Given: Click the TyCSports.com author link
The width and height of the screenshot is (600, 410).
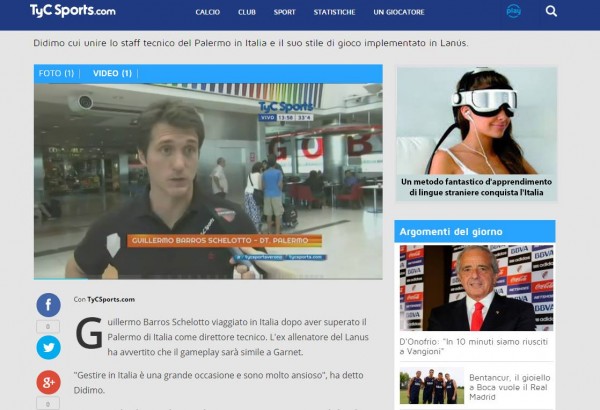Looking at the screenshot, I should click(110, 299).
